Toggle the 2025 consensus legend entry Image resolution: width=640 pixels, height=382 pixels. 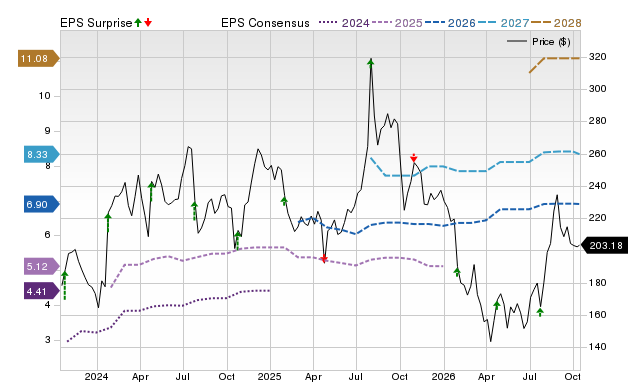coord(397,23)
